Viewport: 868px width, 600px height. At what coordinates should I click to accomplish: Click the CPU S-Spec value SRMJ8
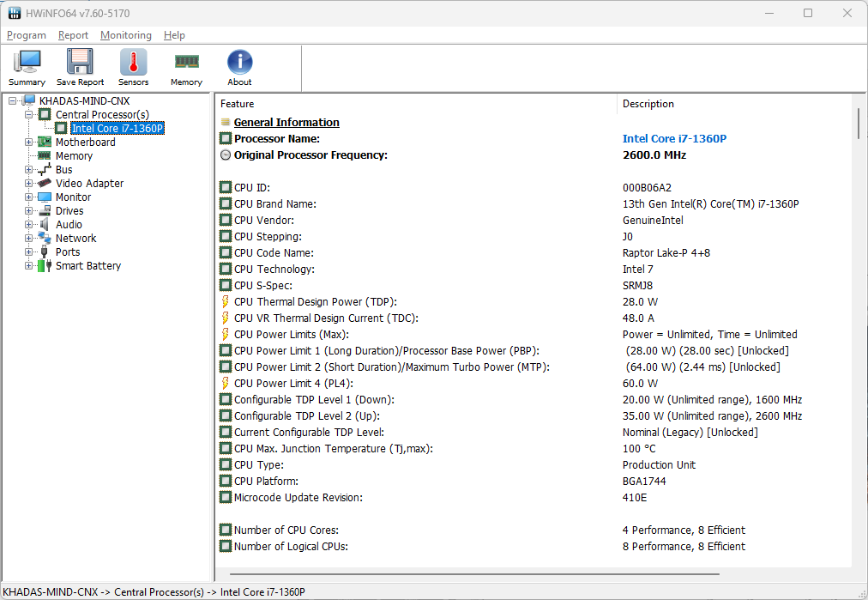[x=637, y=285]
